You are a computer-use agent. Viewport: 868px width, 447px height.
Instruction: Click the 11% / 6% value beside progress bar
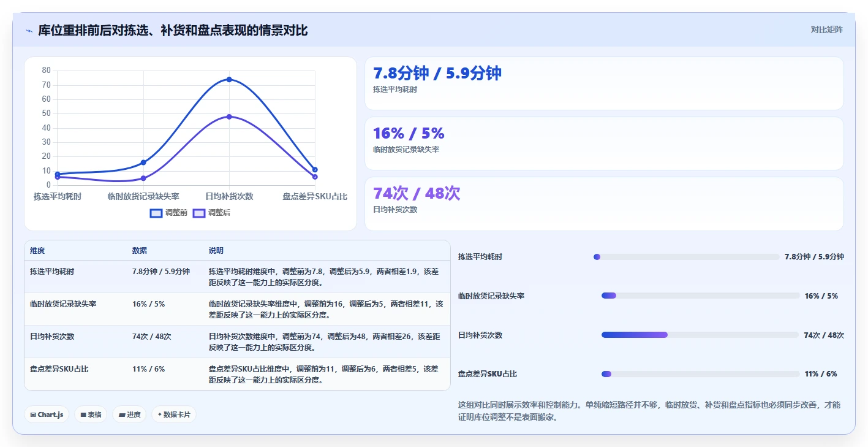pyautogui.click(x=821, y=374)
